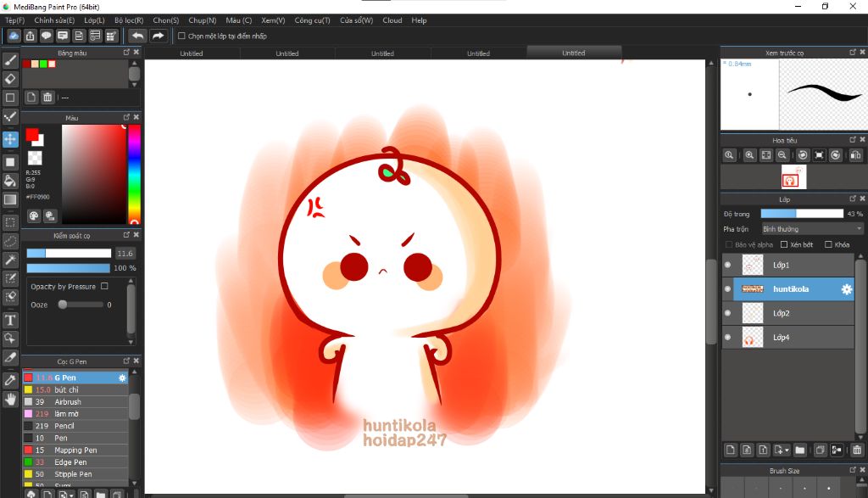868x498 pixels.
Task: Open the Chỉnh sửa(E) menu
Action: click(x=54, y=20)
